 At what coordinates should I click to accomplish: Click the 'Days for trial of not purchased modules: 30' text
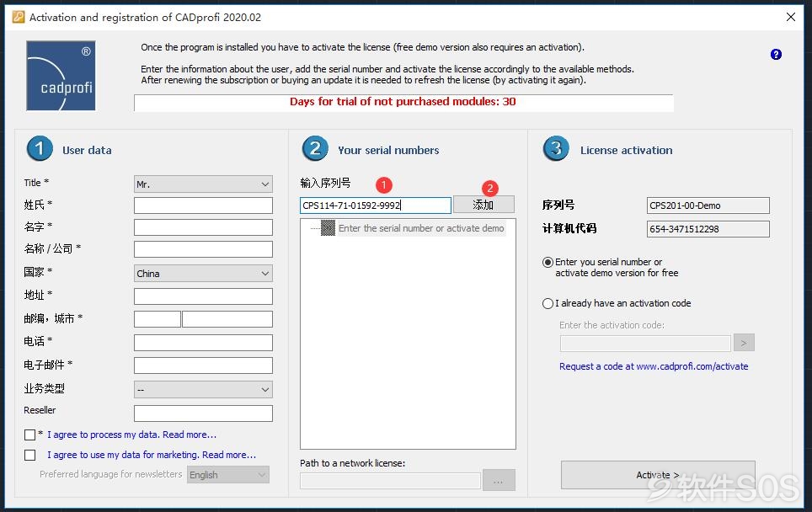[403, 101]
